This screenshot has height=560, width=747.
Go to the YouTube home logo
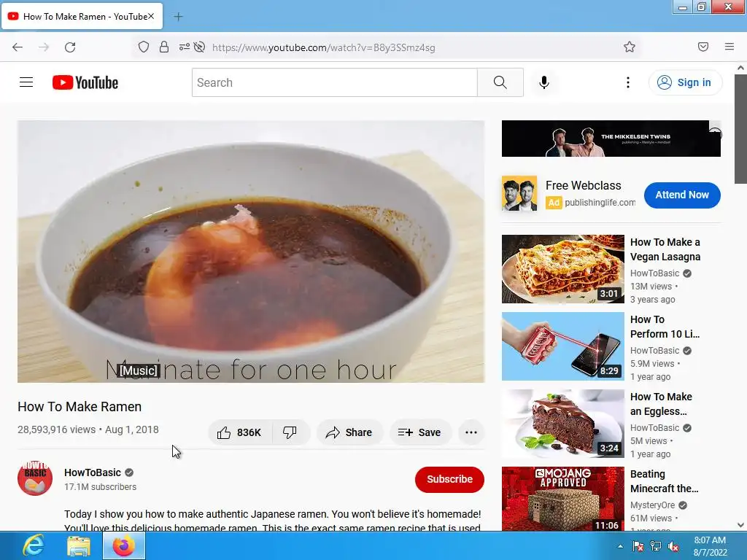pos(85,82)
